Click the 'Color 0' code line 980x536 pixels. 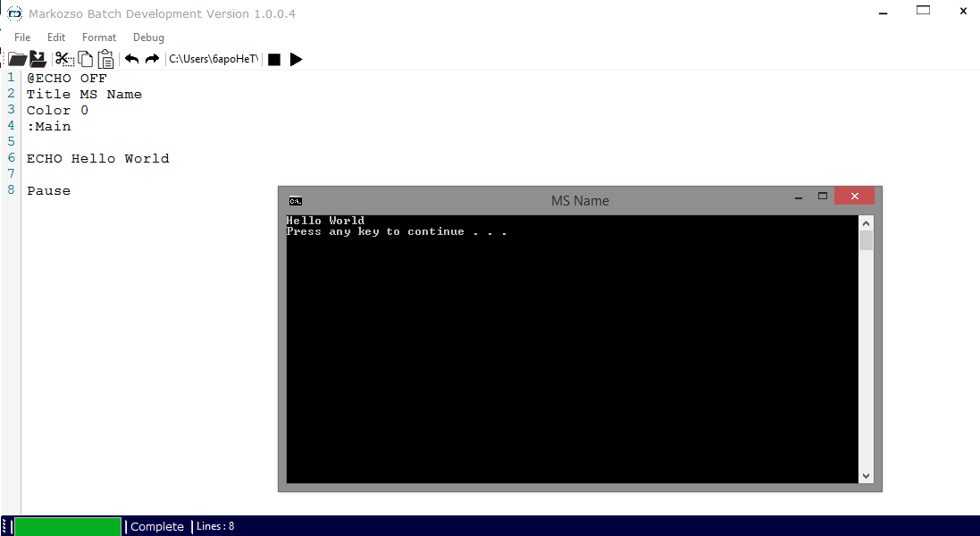pos(57,111)
